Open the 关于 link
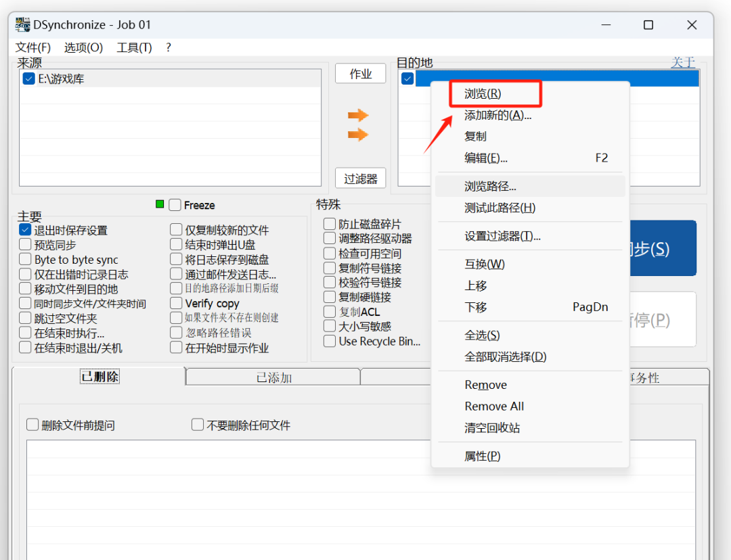The height and width of the screenshot is (560, 731). pyautogui.click(x=682, y=62)
